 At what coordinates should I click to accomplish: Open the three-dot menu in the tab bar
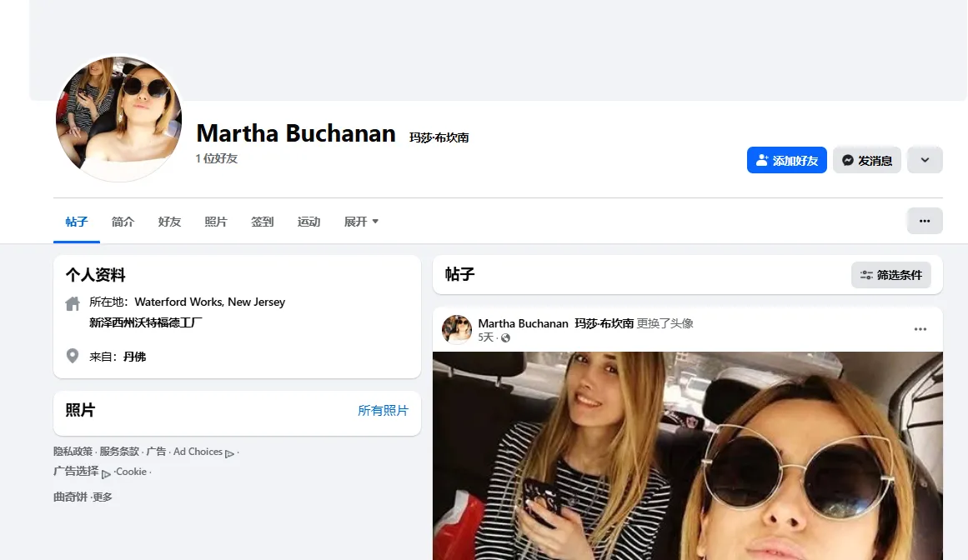[924, 221]
